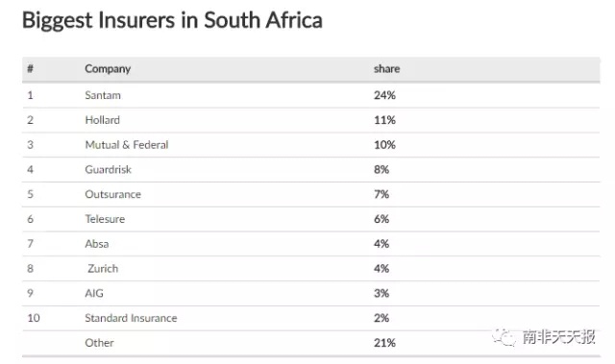The height and width of the screenshot is (364, 615).
Task: Select the share column header
Action: point(386,69)
